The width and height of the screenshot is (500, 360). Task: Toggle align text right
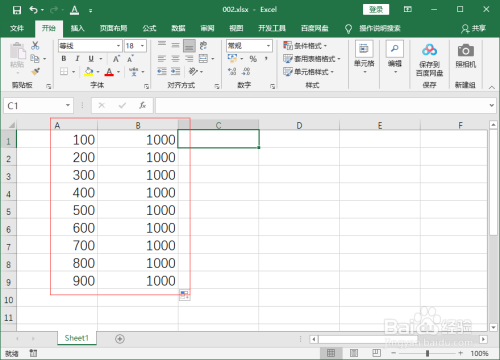[x=189, y=59]
